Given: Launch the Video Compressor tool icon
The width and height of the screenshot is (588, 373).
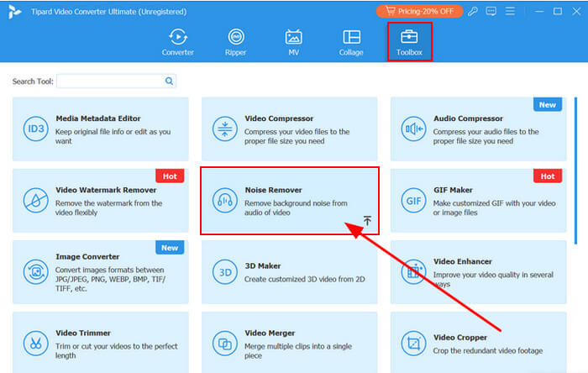Looking at the screenshot, I should (225, 129).
